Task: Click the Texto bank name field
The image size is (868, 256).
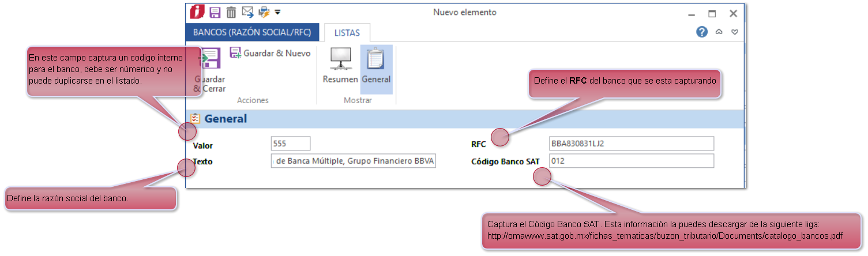Action: point(354,161)
